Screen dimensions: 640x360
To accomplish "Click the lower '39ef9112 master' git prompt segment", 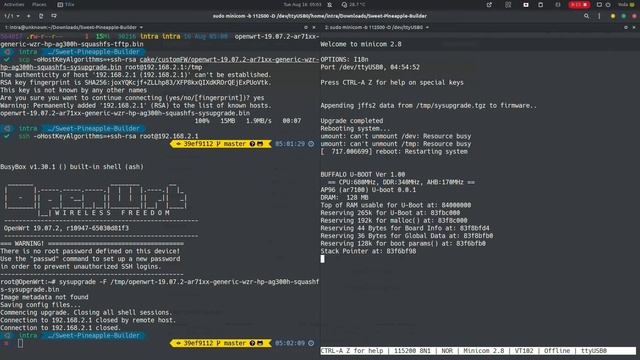I will point(220,343).
